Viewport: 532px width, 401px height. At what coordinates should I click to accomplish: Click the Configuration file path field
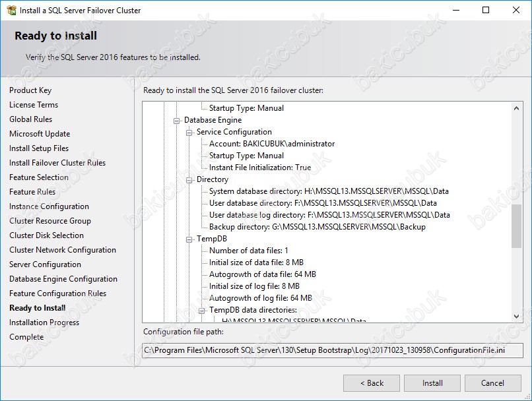tap(333, 350)
